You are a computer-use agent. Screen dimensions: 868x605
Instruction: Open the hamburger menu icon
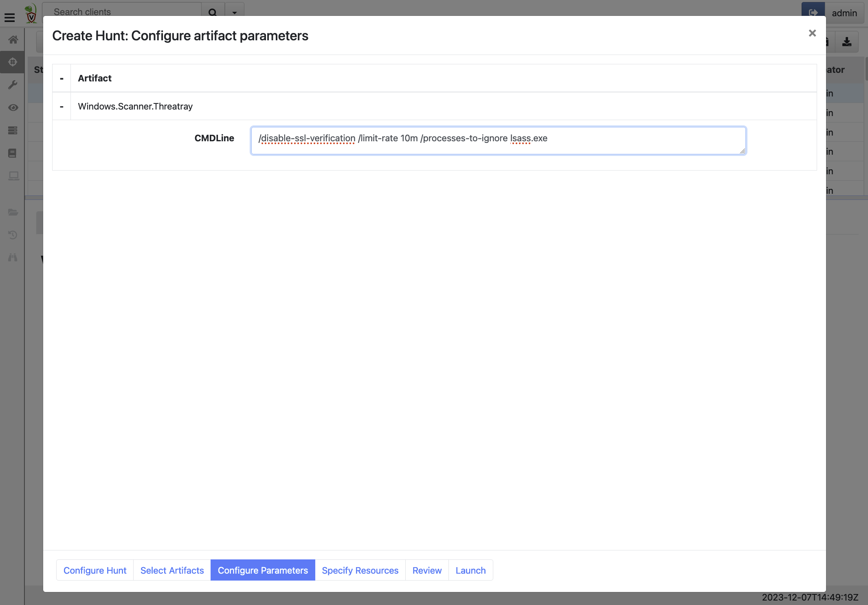point(10,17)
